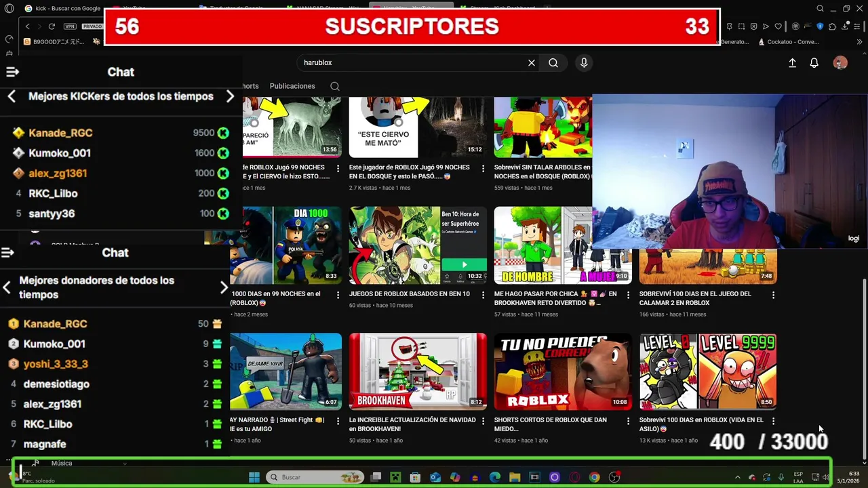The height and width of the screenshot is (488, 868).
Task: Click the YouTube search magnifier button
Action: point(553,62)
